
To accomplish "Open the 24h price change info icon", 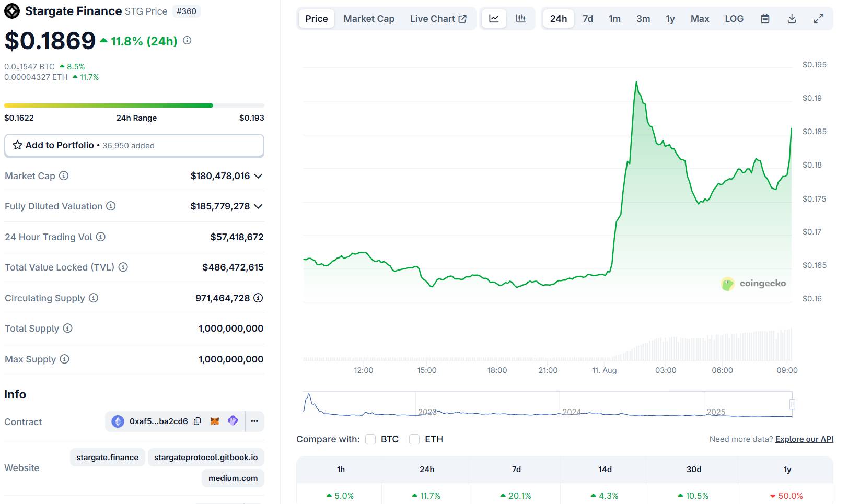I will [x=187, y=40].
